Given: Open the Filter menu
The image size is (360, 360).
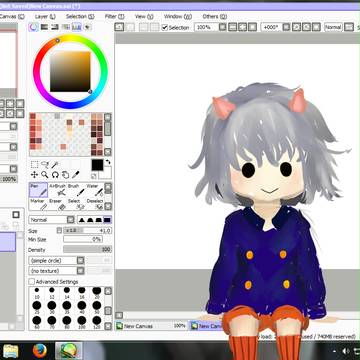Looking at the screenshot, I should 115,16.
